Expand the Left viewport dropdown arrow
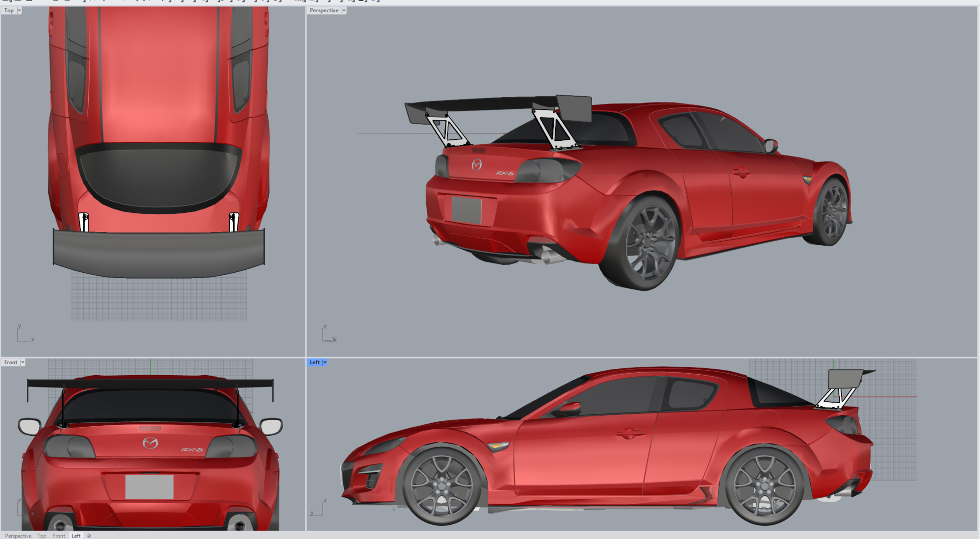980x539 pixels. click(x=325, y=362)
